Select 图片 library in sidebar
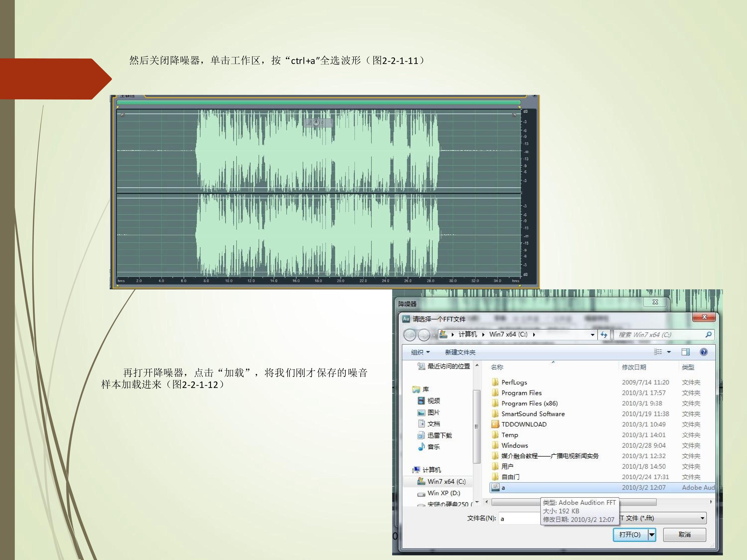Image resolution: width=747 pixels, height=560 pixels. (429, 412)
